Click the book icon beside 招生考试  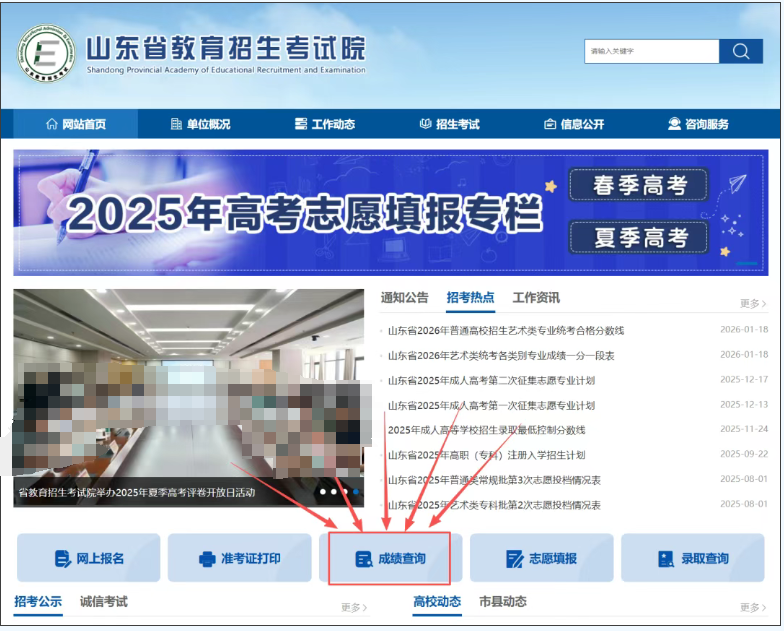pyautogui.click(x=426, y=124)
